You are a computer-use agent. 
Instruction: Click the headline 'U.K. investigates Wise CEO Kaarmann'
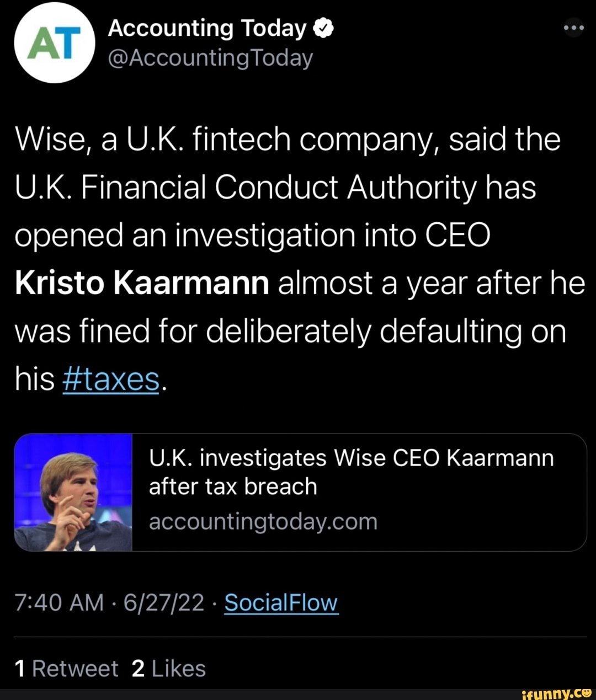352,457
